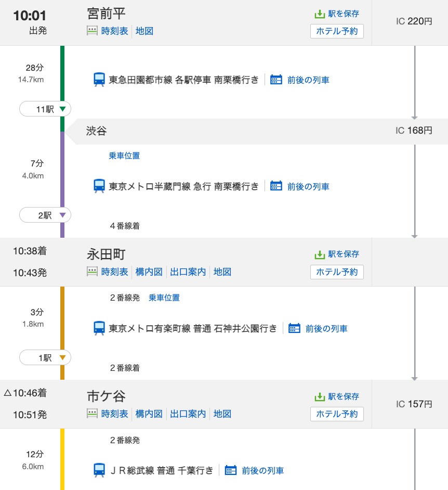Screen dimensions: 448x490
Task: Open the 乗車位置 link next to 2番線発
Action: (164, 298)
